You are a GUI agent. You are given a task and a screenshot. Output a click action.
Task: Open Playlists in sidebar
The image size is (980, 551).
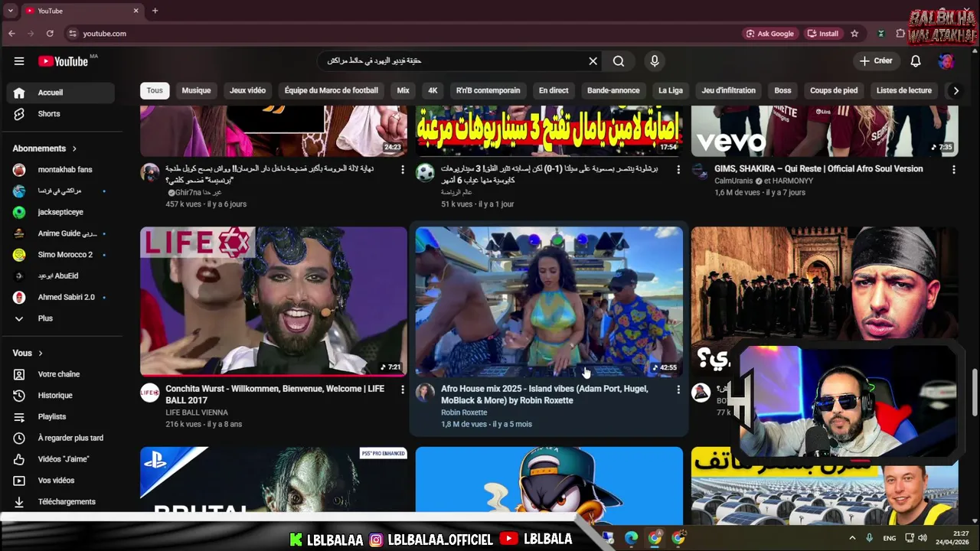pos(60,417)
